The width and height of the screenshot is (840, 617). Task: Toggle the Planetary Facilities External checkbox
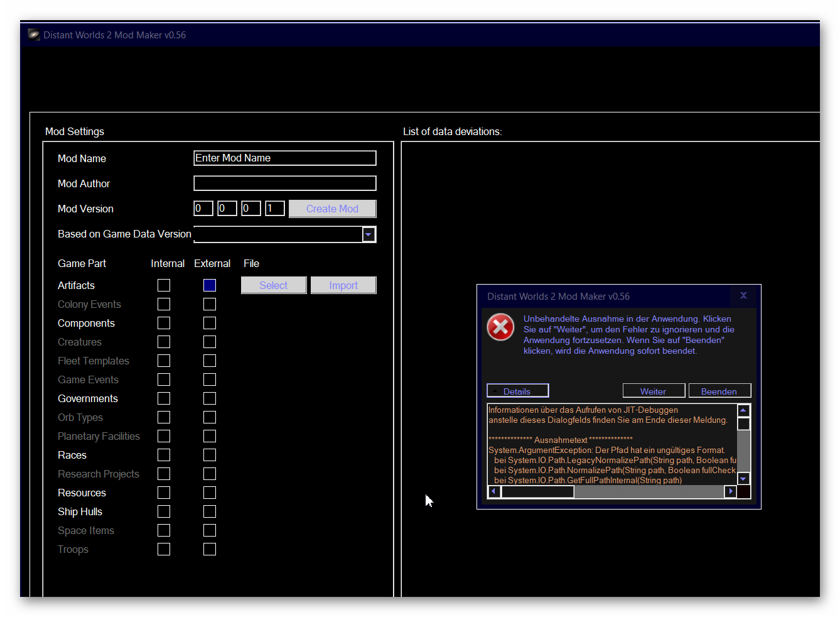210,436
